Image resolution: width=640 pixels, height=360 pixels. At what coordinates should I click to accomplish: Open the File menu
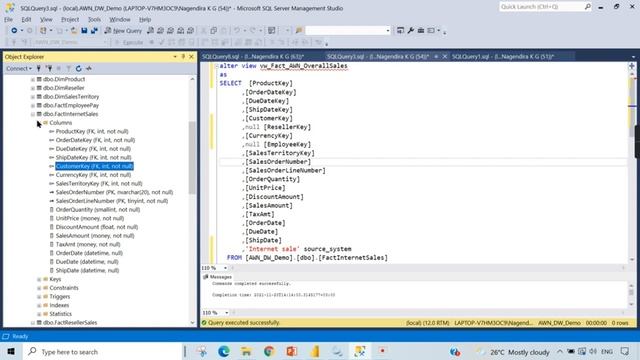(x=9, y=19)
